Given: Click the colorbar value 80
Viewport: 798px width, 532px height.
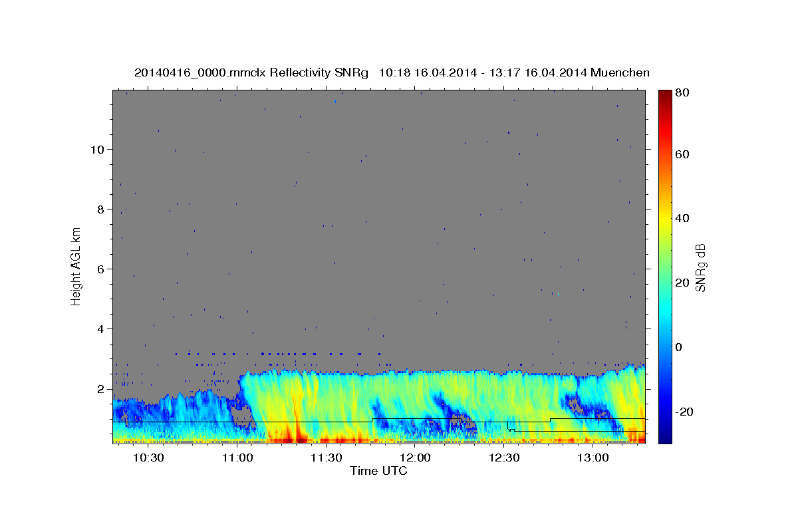Looking at the screenshot, I should 684,93.
